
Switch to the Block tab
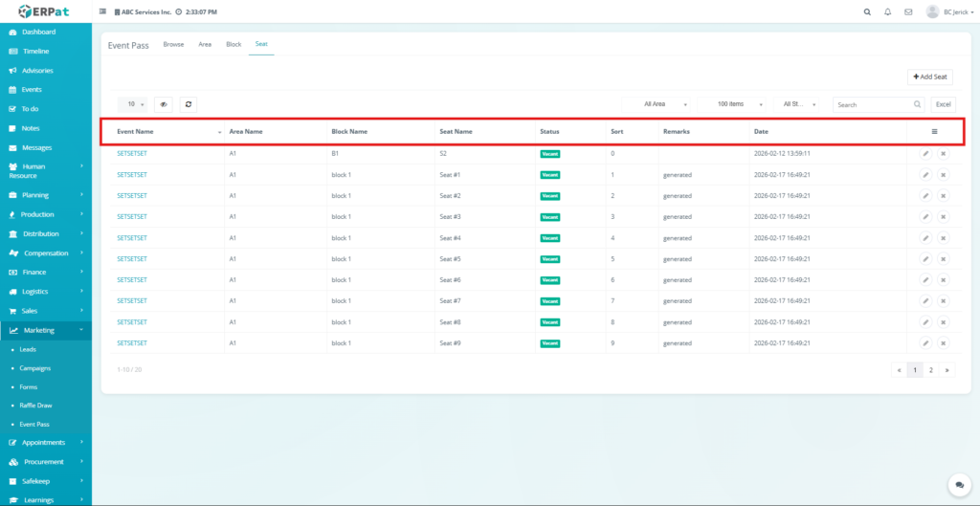[x=234, y=44]
